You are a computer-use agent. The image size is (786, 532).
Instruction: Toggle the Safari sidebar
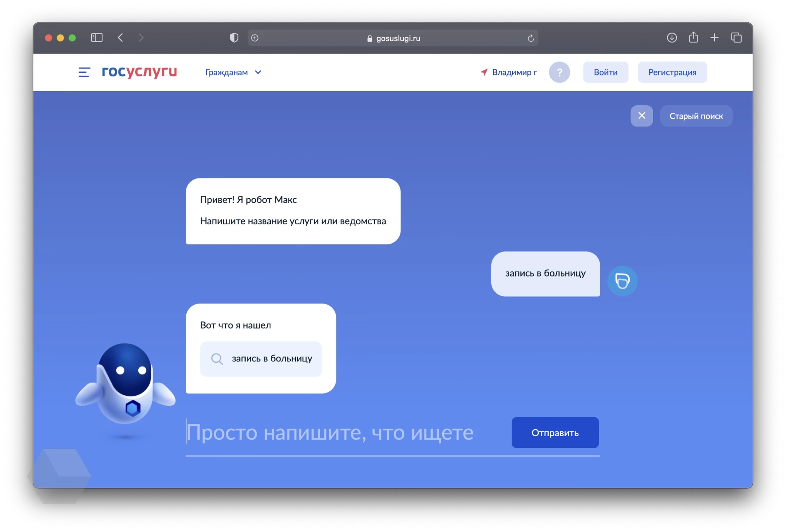(97, 38)
